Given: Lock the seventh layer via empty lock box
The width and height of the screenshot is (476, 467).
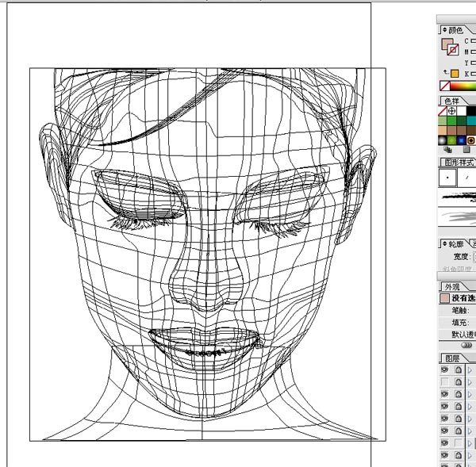Looking at the screenshot, I should 459,442.
